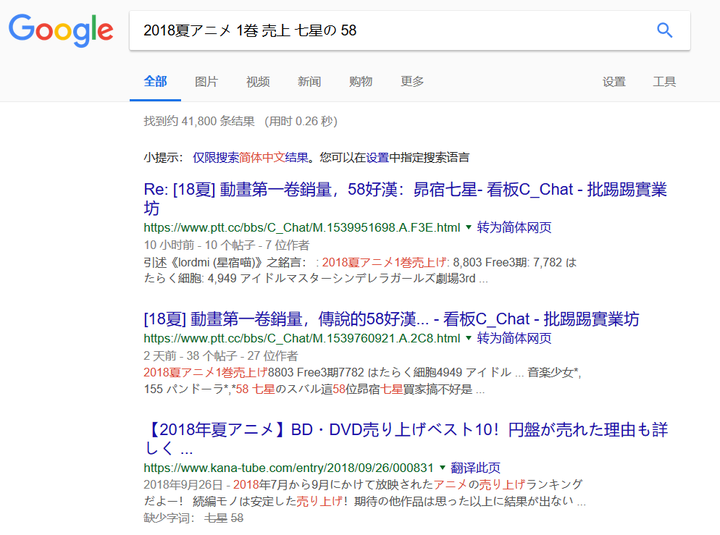Click 转为简体网页 for second result
Viewport: 720px width, 535px height.
[514, 338]
